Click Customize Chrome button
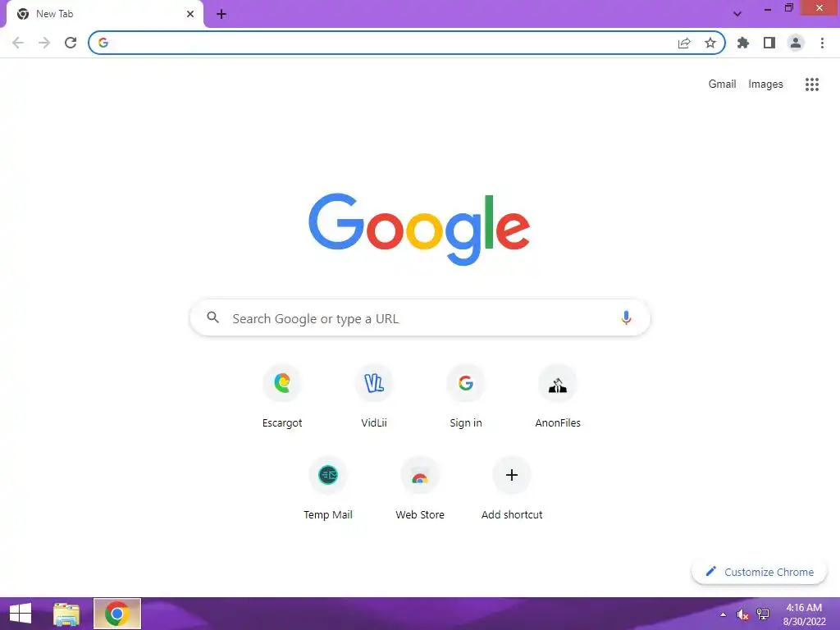840x630 pixels. 759,572
